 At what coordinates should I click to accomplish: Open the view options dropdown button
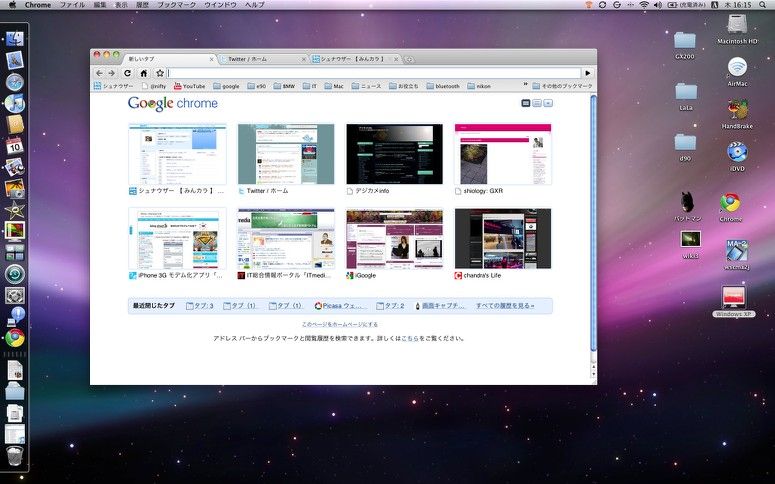[548, 103]
